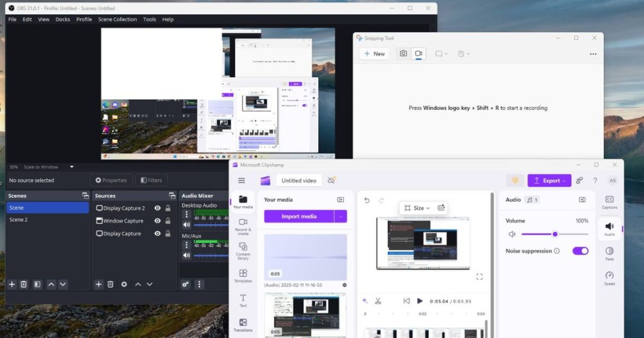Click New in Snipping Tool
The image size is (644, 338).
pos(375,54)
